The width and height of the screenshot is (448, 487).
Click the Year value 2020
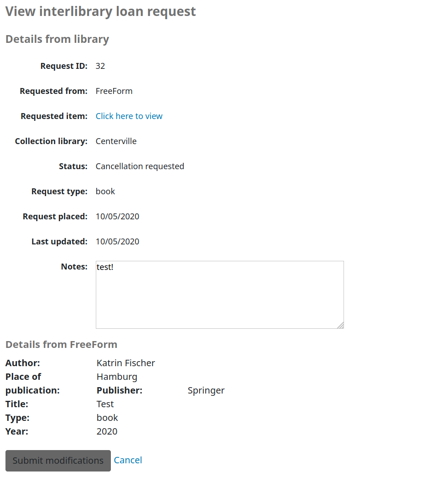tap(107, 431)
